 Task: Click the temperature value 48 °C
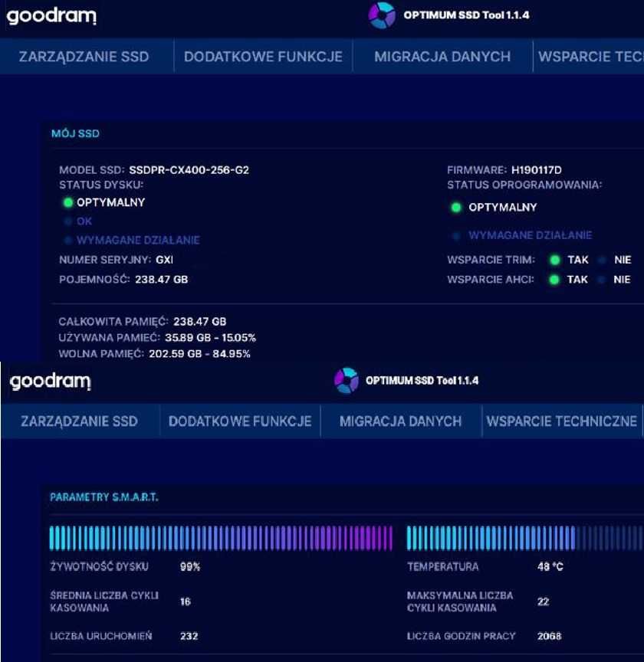click(x=550, y=566)
